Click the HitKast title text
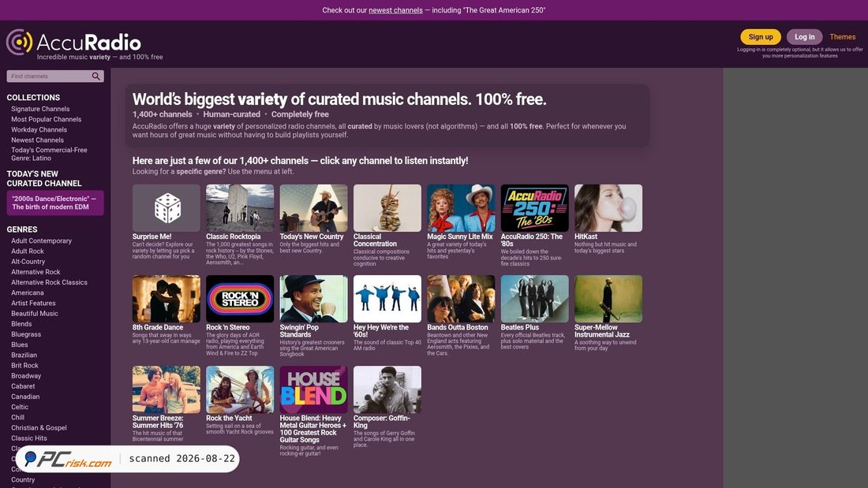The width and height of the screenshot is (868, 488). pyautogui.click(x=586, y=237)
